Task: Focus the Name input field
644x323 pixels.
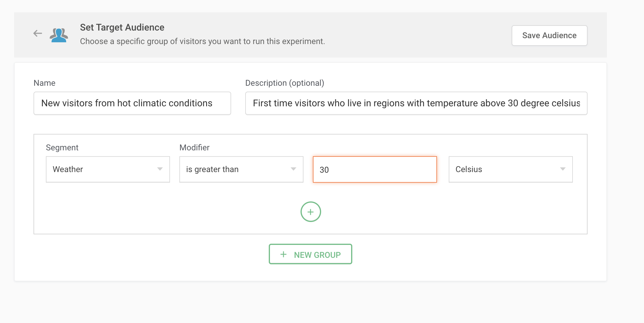Action: click(x=132, y=103)
